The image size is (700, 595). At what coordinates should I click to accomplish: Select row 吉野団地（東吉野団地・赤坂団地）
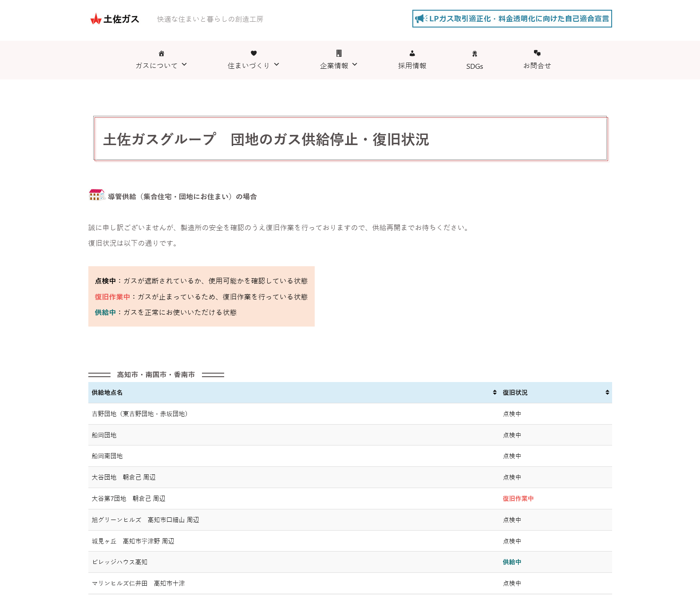tap(350, 414)
